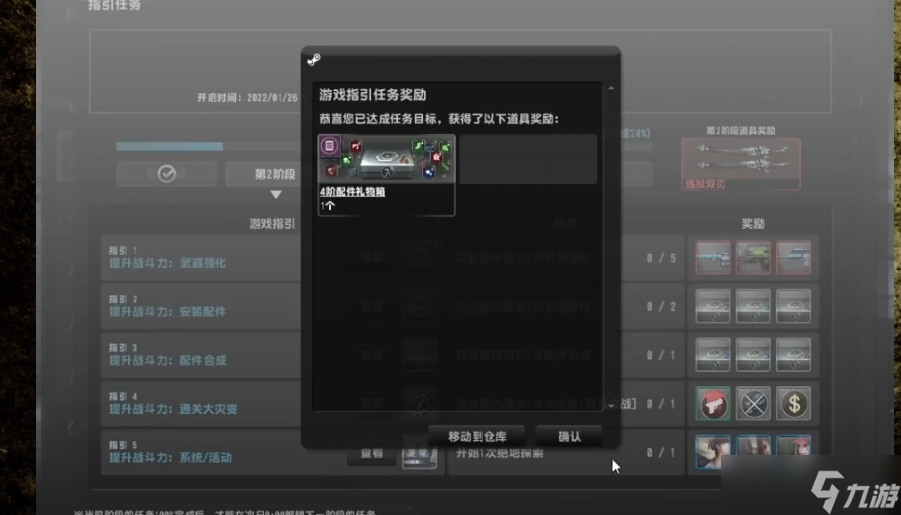Click the 查看 button for guide 5
This screenshot has height=515, width=901.
tap(371, 453)
